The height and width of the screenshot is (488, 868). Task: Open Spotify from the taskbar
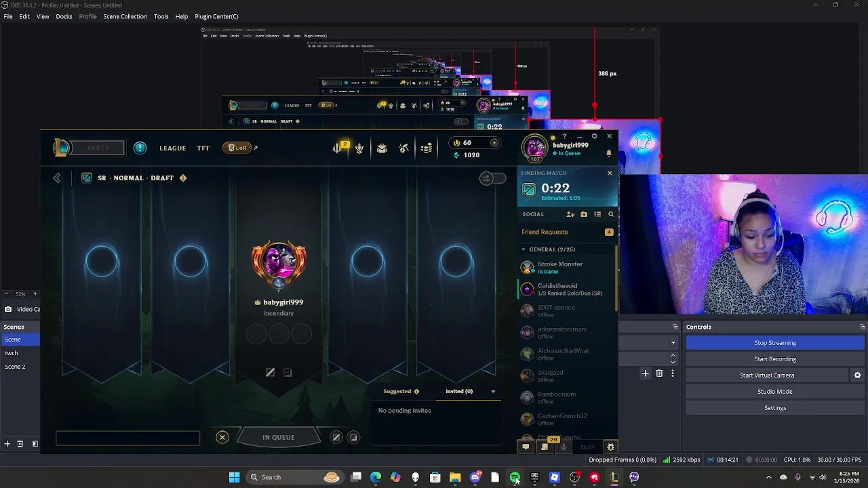point(515,477)
